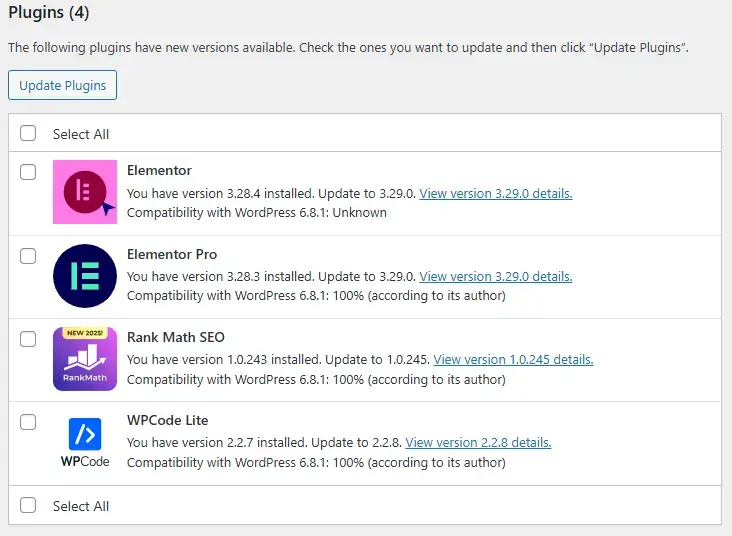The image size is (732, 536).
Task: Click 'The following plugins have new versions' description
Action: [348, 48]
